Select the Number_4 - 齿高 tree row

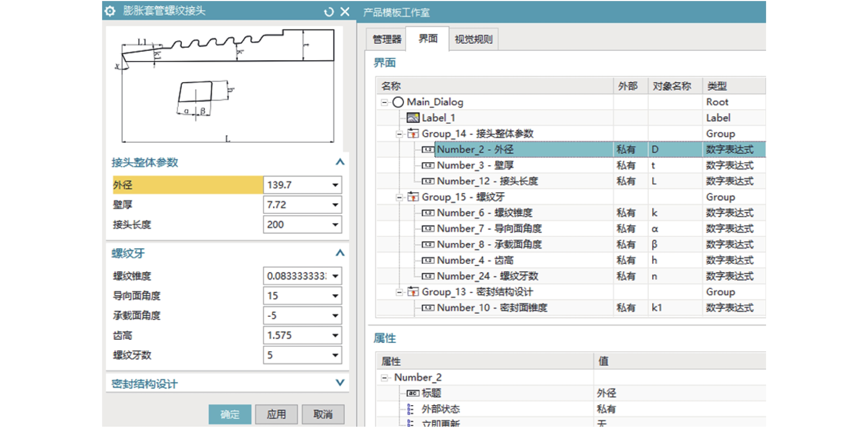571,260
